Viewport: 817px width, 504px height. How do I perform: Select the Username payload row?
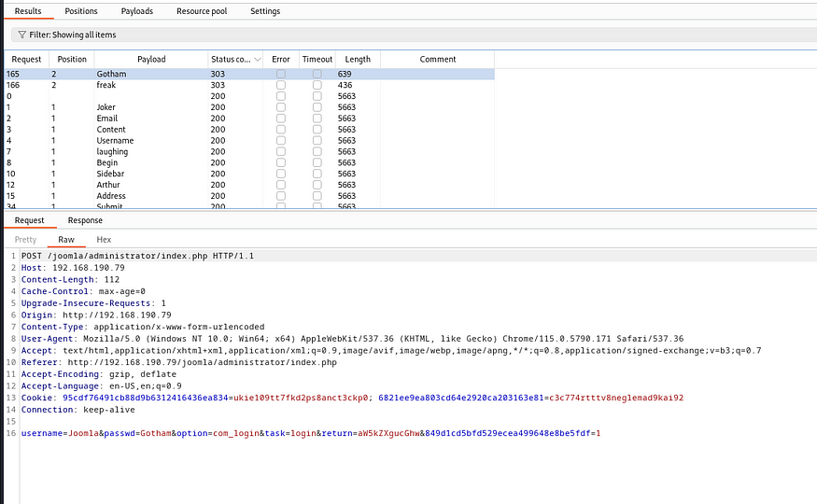click(249, 141)
